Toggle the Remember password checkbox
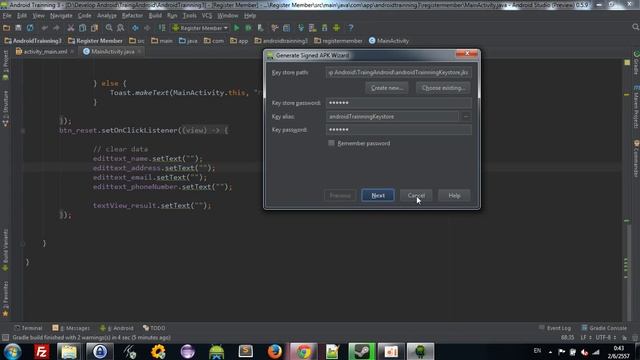640x360 pixels. [x=331, y=143]
